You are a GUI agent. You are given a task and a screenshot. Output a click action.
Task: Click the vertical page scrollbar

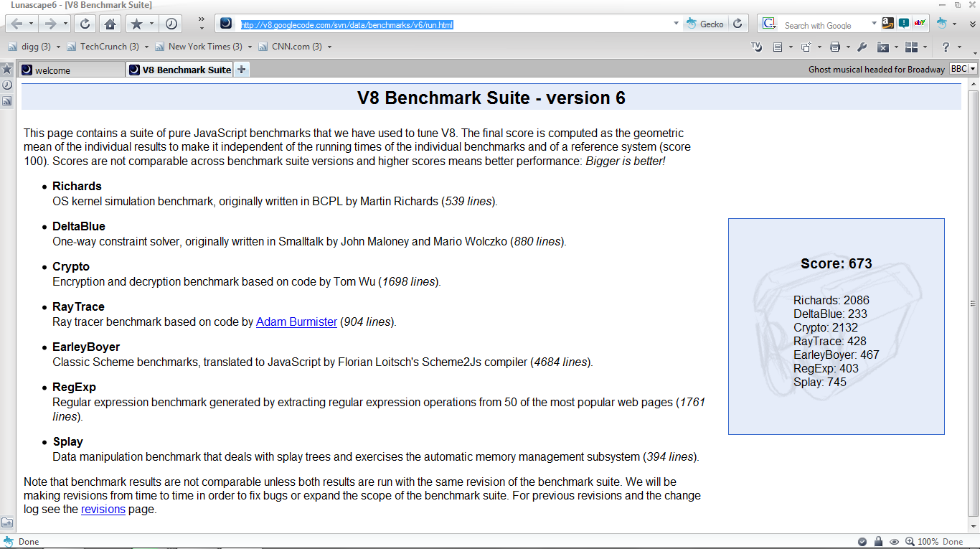974,302
